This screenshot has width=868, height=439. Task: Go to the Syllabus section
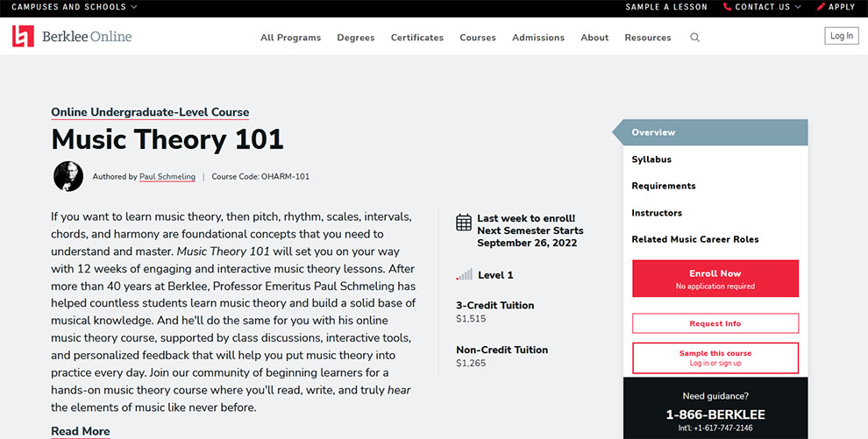click(x=651, y=159)
